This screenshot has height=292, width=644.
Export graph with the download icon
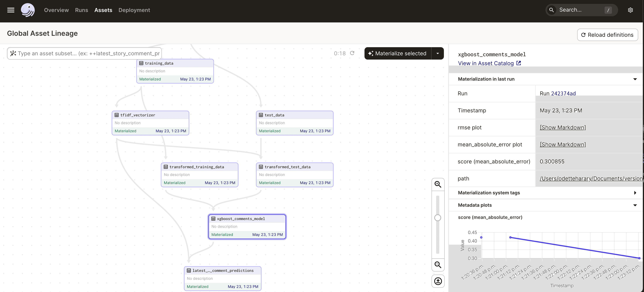click(x=438, y=281)
